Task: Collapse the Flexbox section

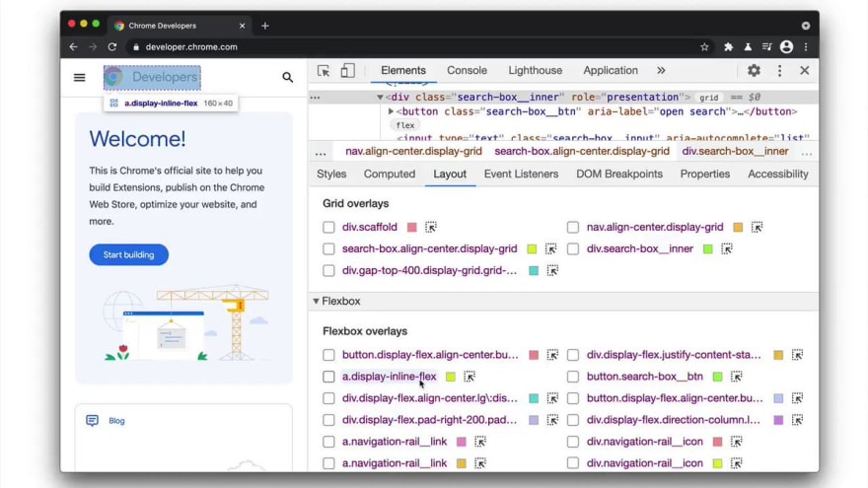Action: tap(316, 301)
